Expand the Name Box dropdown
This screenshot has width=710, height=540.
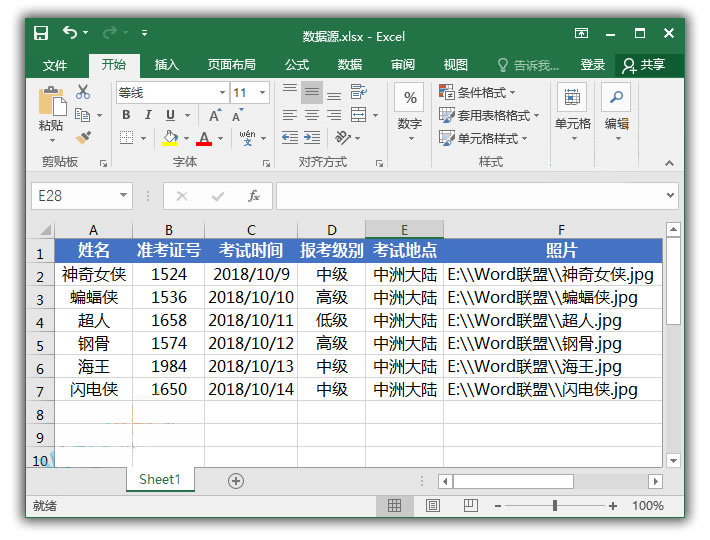pos(123,196)
